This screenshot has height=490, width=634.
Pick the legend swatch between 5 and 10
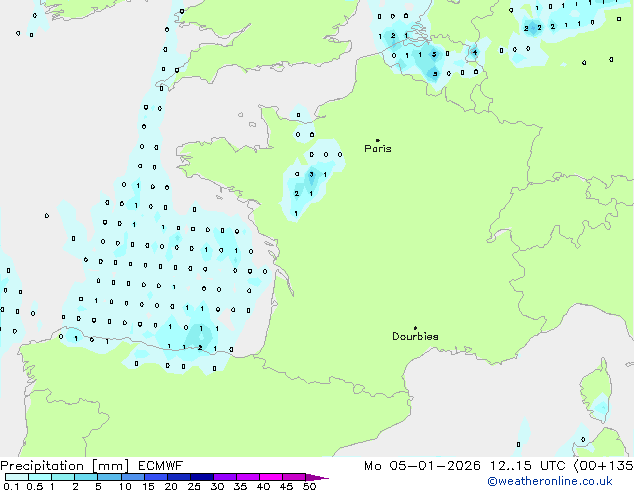[109, 477]
